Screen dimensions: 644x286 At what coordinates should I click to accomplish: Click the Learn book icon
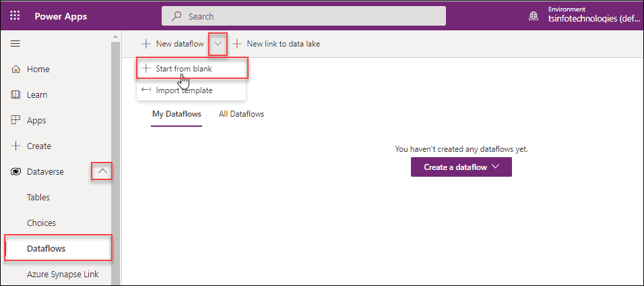click(x=15, y=94)
